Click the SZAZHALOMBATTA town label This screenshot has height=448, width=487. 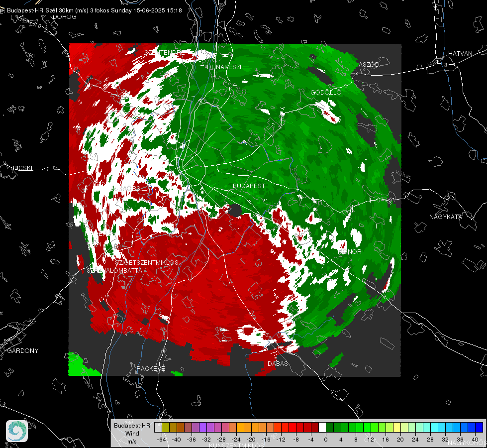tap(114, 270)
